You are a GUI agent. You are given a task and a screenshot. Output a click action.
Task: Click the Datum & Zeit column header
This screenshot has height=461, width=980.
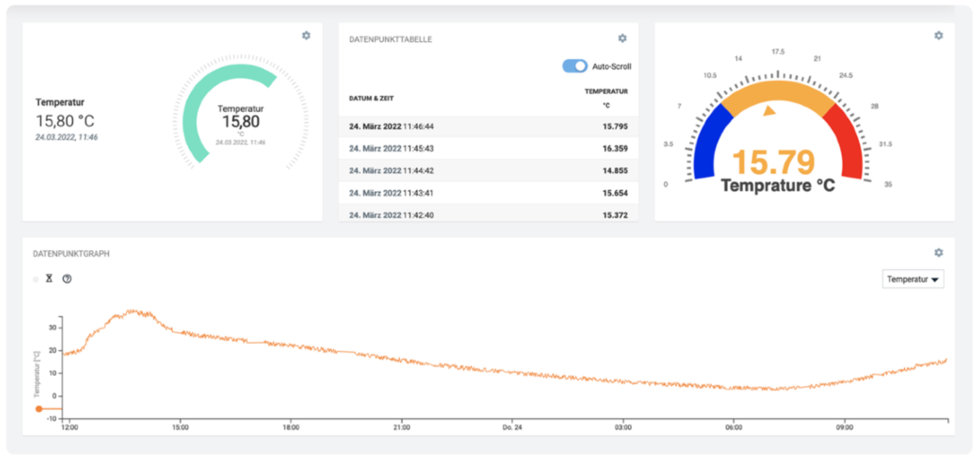[371, 98]
